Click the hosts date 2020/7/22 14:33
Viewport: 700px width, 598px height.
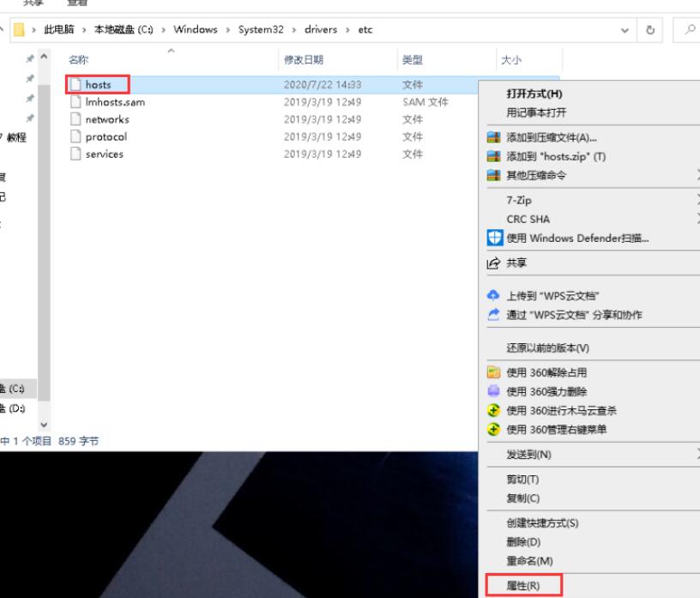pyautogui.click(x=323, y=84)
